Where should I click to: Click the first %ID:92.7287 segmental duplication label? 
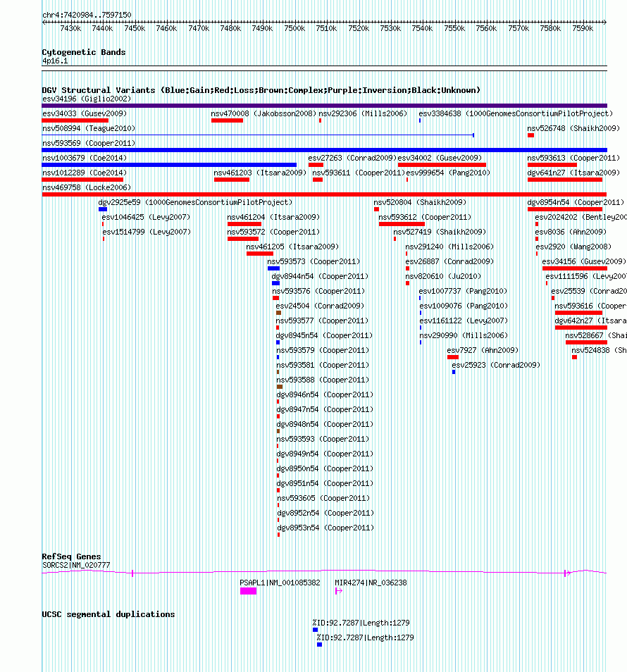361,622
